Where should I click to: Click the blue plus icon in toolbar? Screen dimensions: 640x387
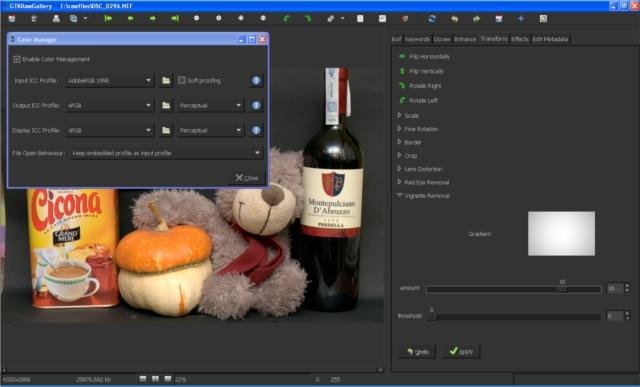(x=521, y=19)
